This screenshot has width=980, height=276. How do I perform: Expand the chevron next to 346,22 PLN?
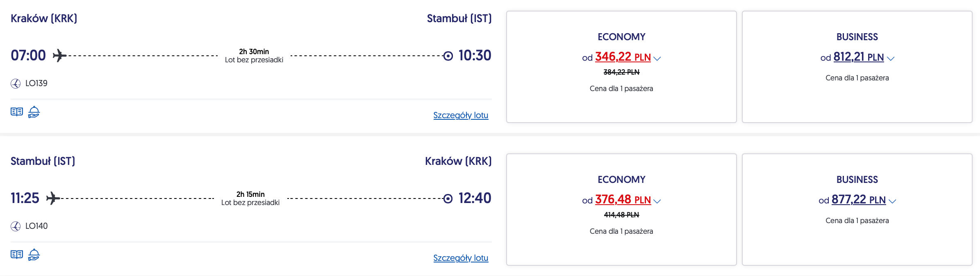tap(657, 59)
